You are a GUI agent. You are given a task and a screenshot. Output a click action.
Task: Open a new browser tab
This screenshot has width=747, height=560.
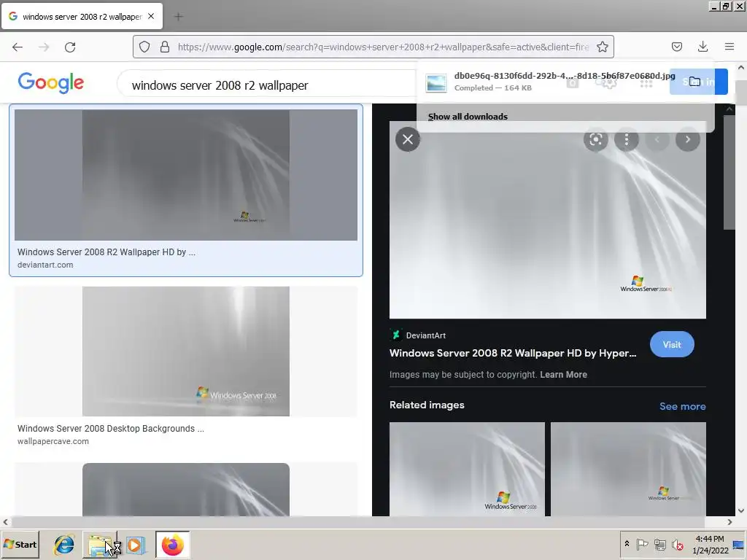pyautogui.click(x=179, y=17)
